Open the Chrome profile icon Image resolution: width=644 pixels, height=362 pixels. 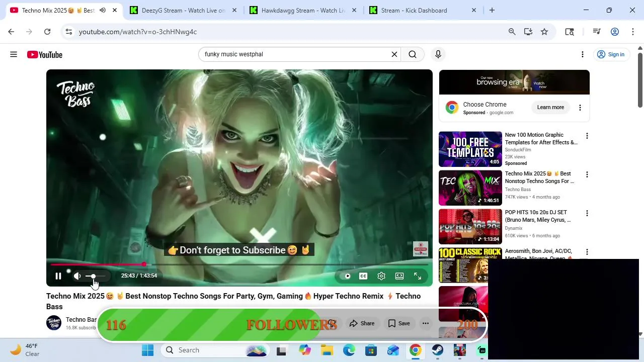coord(615,32)
